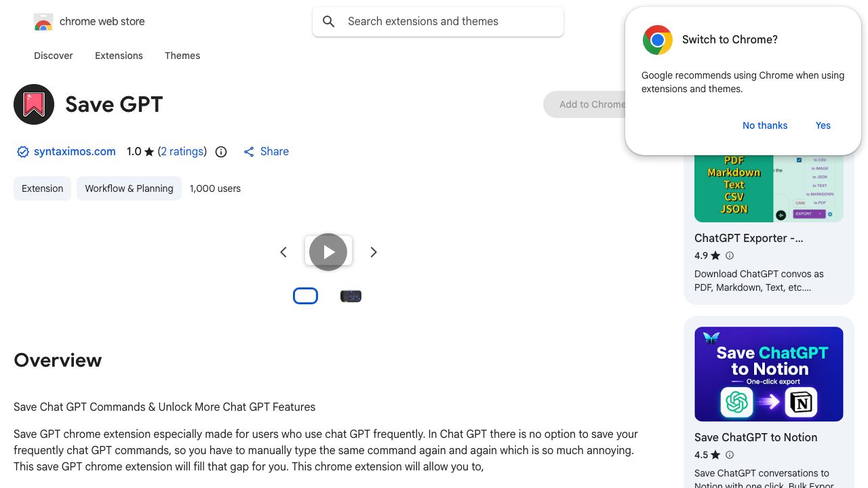Click the info icon beside ChatGPT Exporter's 4.9 rating
The height and width of the screenshot is (488, 868).
pyautogui.click(x=730, y=256)
